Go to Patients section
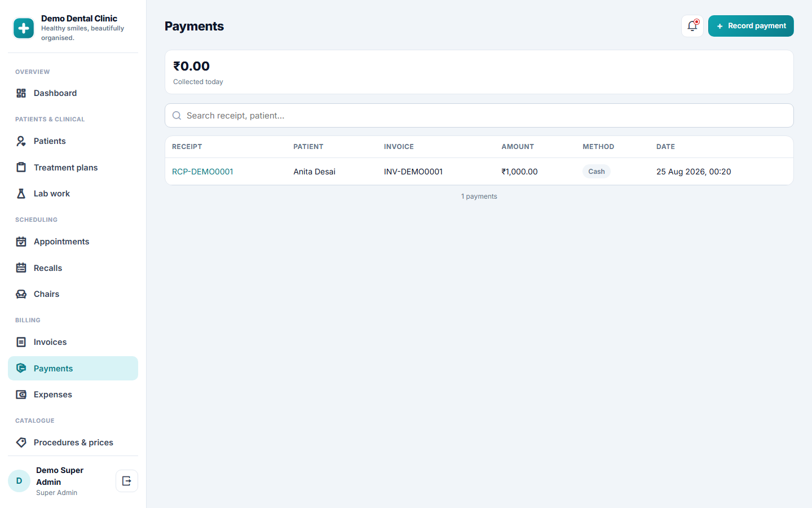The width and height of the screenshot is (812, 508). tap(73, 141)
